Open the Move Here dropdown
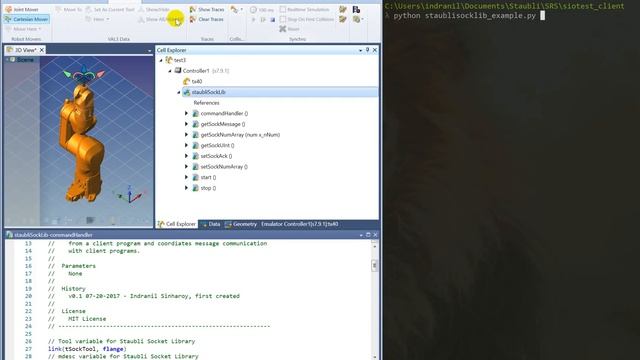Viewport: 640px width, 360px height. 24,29
